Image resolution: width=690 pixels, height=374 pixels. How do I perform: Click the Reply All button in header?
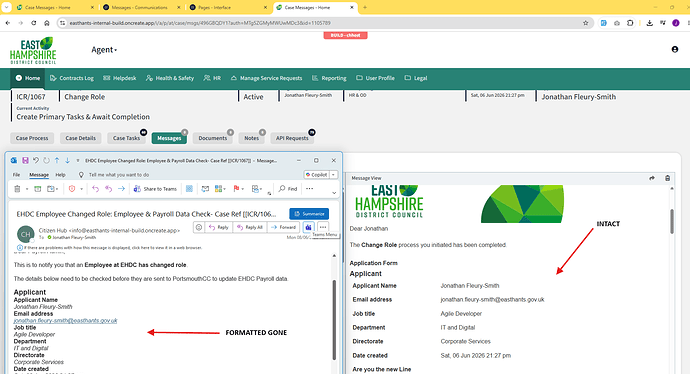(x=250, y=227)
